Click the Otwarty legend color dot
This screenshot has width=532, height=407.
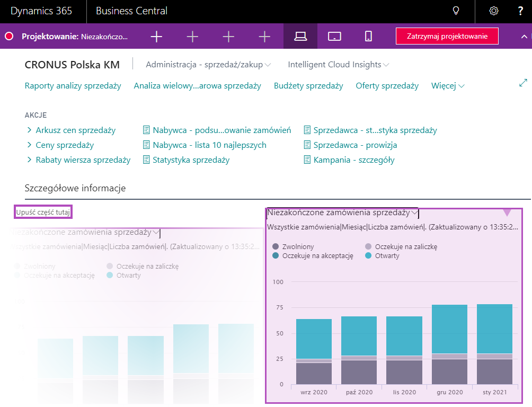point(368,255)
